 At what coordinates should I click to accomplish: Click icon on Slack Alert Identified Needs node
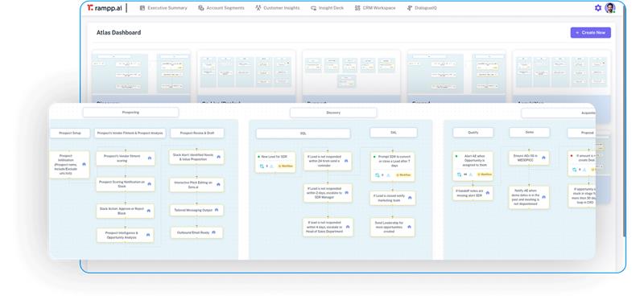coord(218,157)
